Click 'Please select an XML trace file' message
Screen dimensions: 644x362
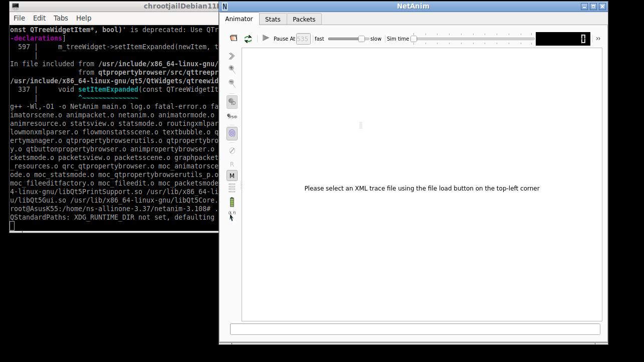(422, 189)
